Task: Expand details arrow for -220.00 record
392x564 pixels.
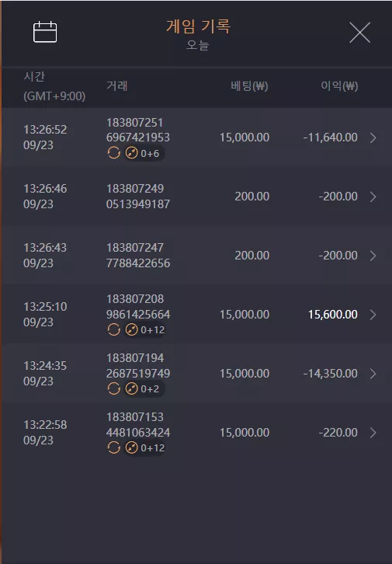Action: point(373,433)
